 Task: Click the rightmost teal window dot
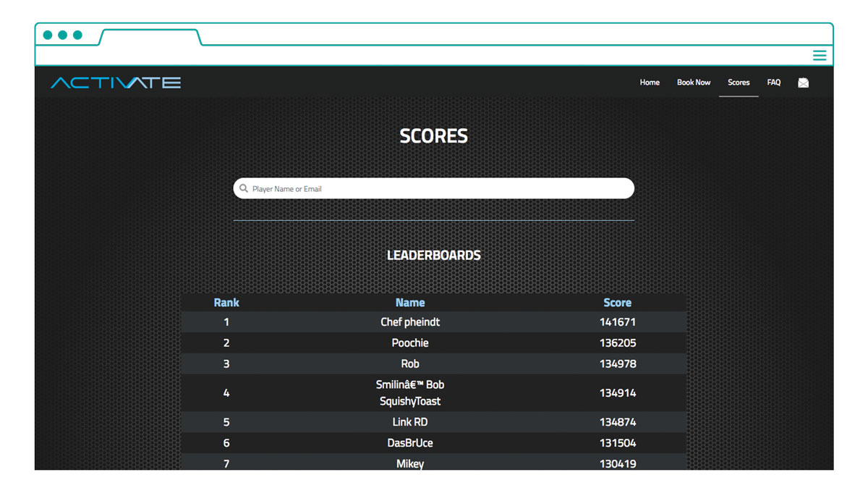click(x=78, y=35)
